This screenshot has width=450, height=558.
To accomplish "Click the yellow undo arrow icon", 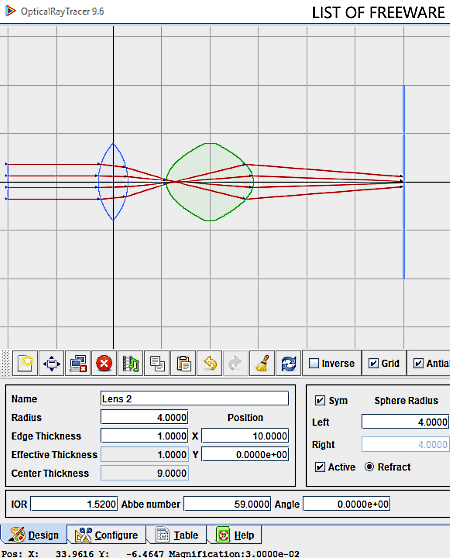I will (210, 363).
